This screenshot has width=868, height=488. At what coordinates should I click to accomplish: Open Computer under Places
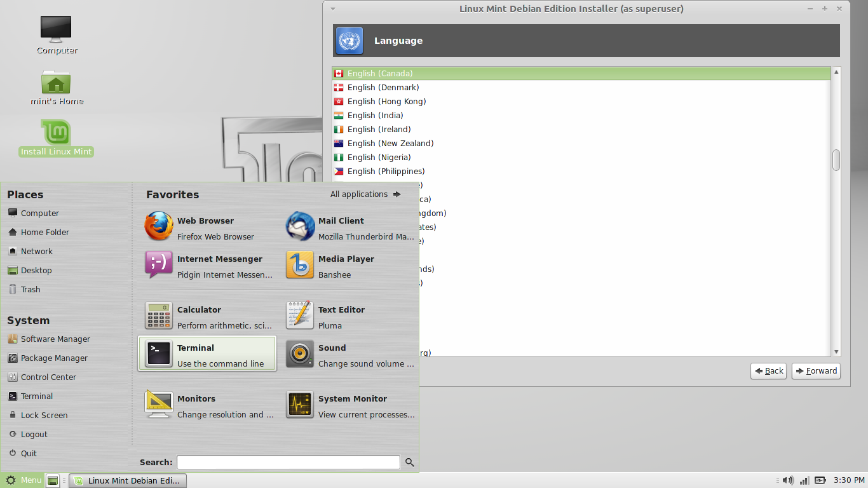pos(34,213)
